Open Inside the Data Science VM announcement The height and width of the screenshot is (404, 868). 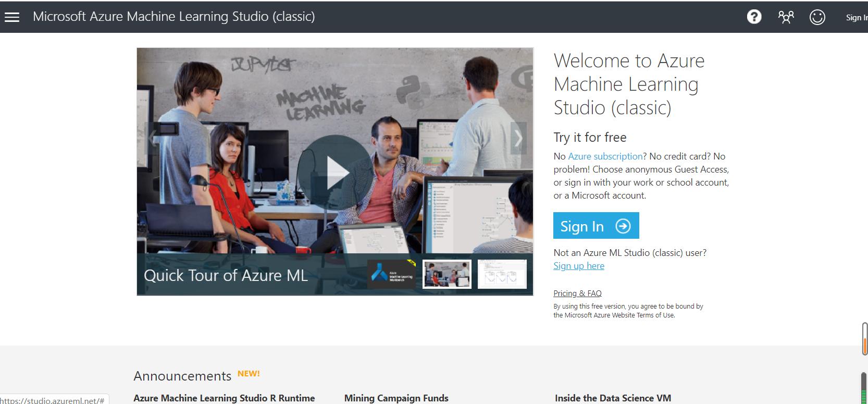613,398
